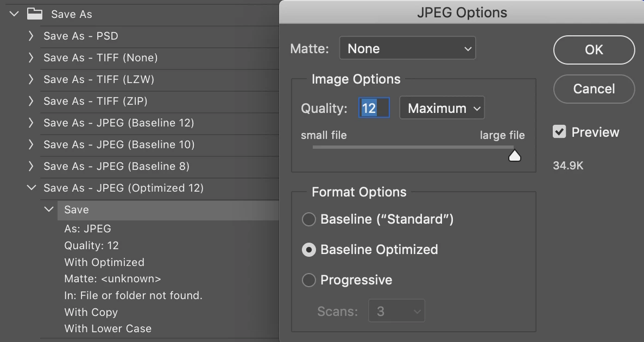Expand Save As - TIFF (LZW) action
Screen dimensions: 644x342
click(x=31, y=79)
